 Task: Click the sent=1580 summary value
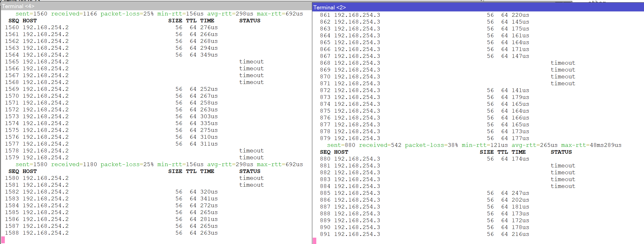click(31, 164)
